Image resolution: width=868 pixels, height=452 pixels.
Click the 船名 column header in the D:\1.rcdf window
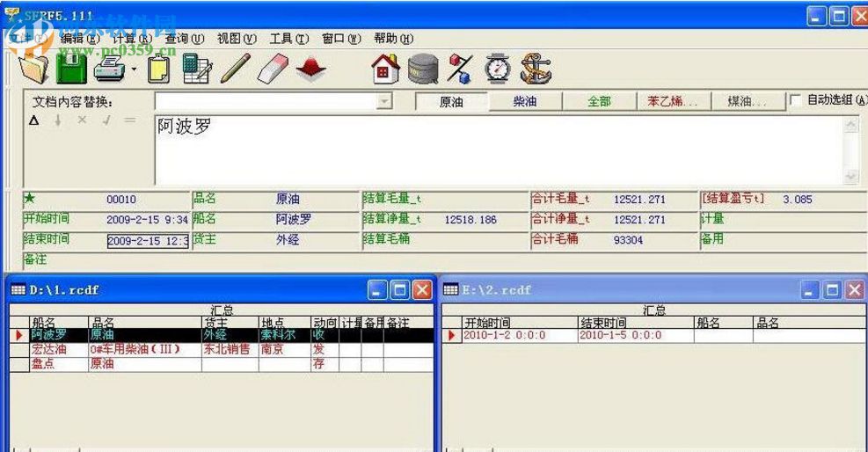click(58, 323)
